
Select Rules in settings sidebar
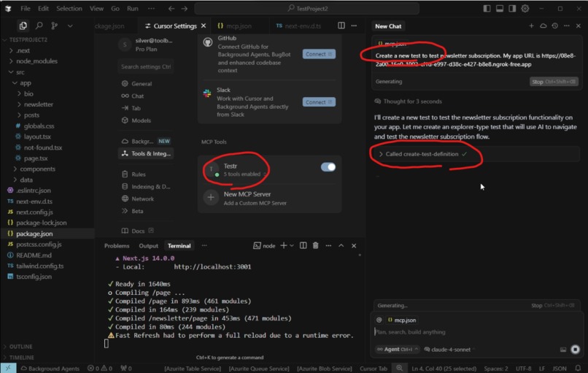139,174
